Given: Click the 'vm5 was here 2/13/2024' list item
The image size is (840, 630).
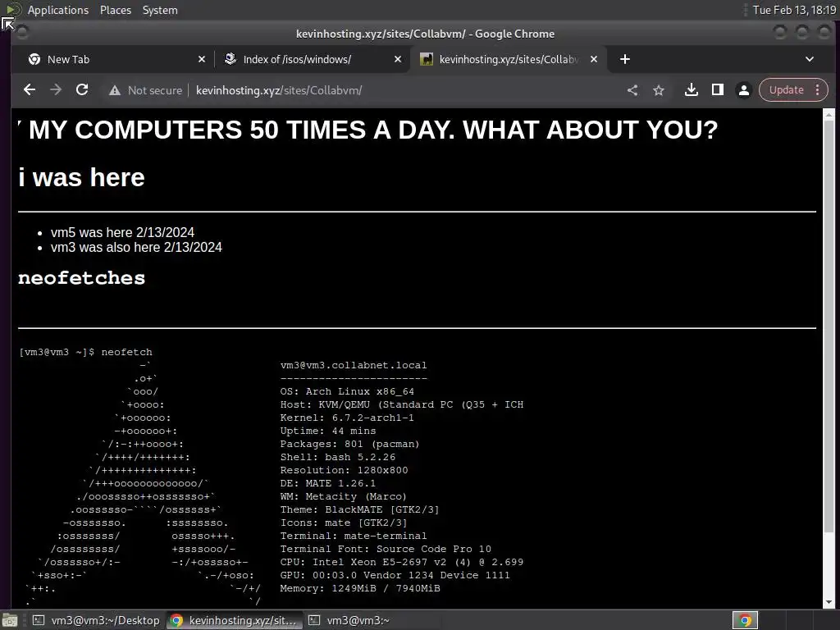Looking at the screenshot, I should (x=122, y=232).
